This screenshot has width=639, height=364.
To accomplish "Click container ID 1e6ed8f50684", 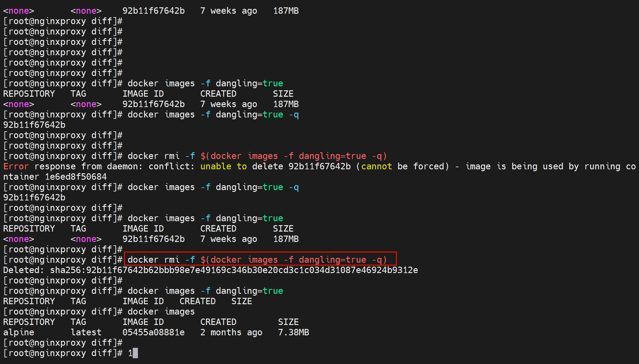I will pos(76,177).
